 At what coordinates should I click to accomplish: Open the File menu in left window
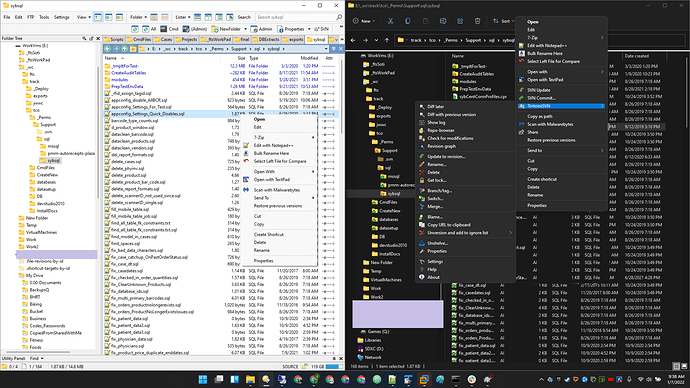7,17
